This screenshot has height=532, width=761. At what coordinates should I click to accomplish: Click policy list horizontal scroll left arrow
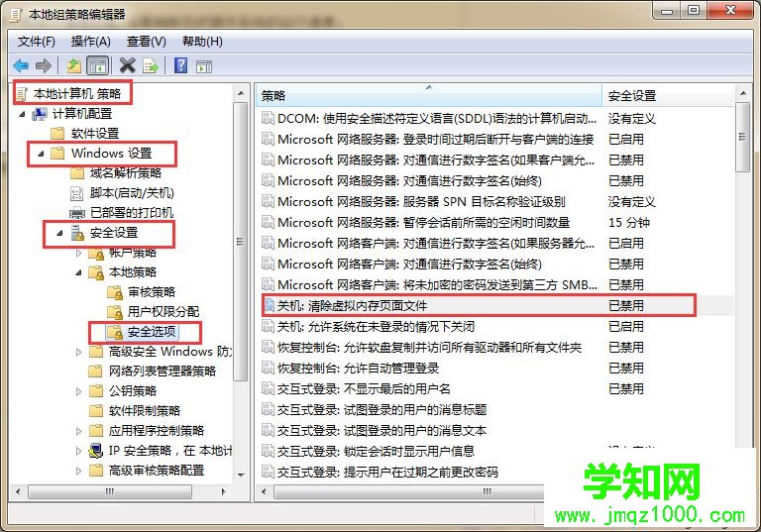264,491
